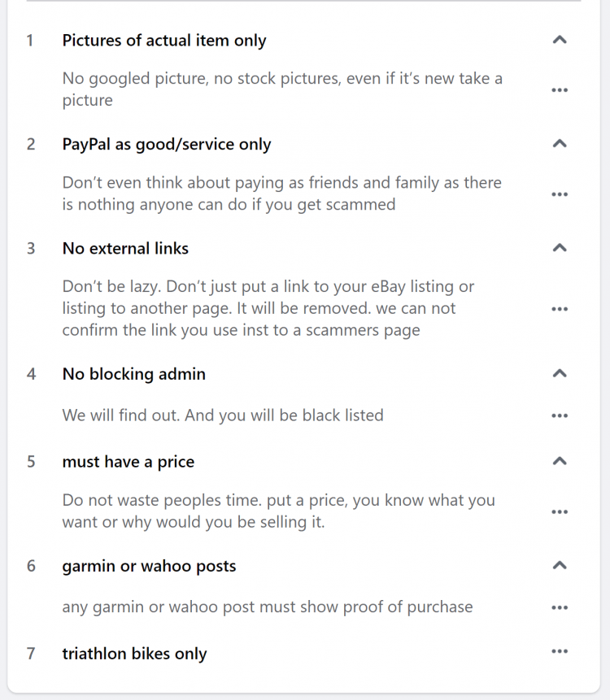
Task: Click the ellipsis beside garmin proof of purchase text
Action: click(559, 607)
